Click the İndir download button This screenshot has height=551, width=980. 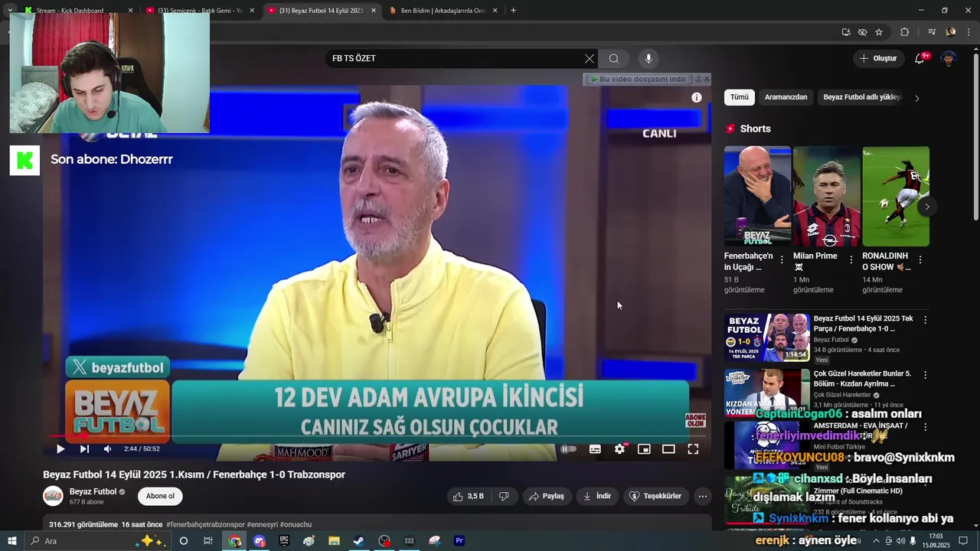coord(597,496)
